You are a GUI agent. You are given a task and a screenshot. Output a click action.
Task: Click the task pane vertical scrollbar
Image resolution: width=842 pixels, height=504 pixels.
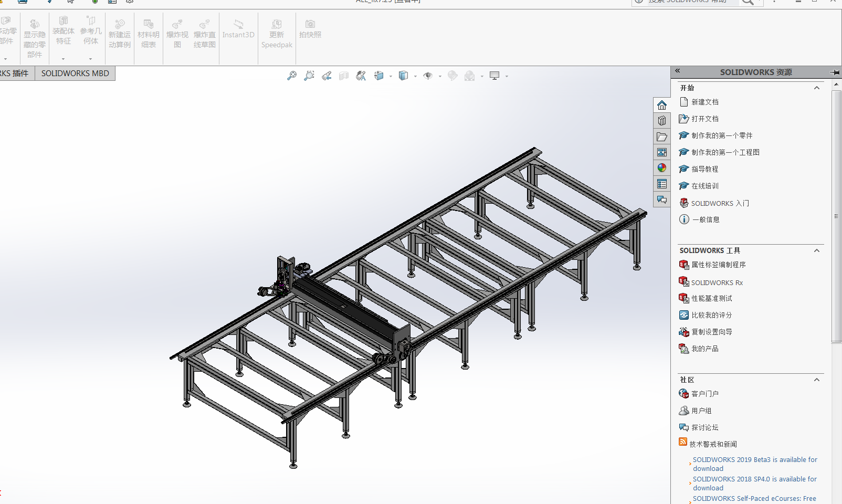coord(836,216)
